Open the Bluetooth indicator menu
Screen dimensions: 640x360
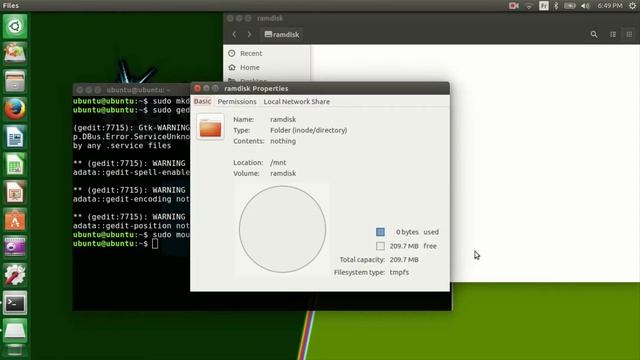pos(556,6)
